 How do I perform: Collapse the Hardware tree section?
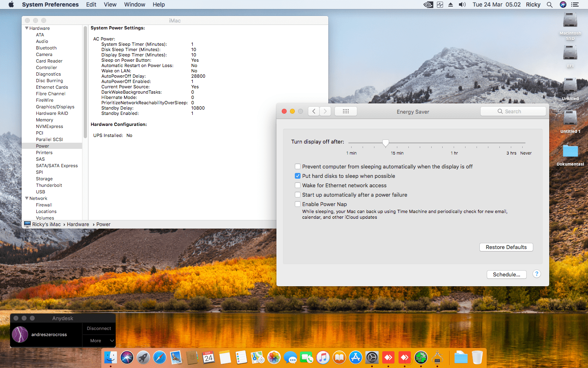pyautogui.click(x=27, y=28)
